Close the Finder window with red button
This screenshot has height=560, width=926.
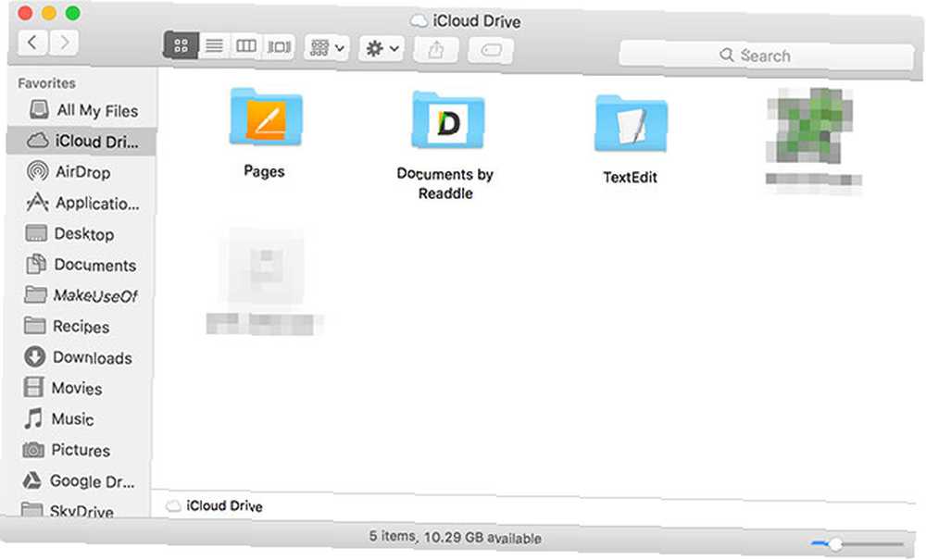click(x=25, y=13)
